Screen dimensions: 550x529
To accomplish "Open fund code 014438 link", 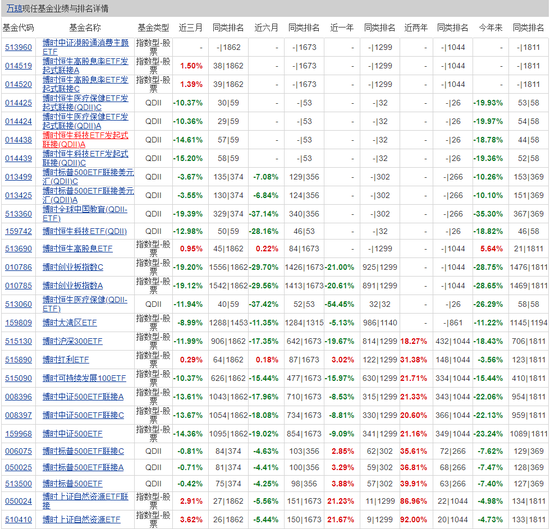I will 19,140.
